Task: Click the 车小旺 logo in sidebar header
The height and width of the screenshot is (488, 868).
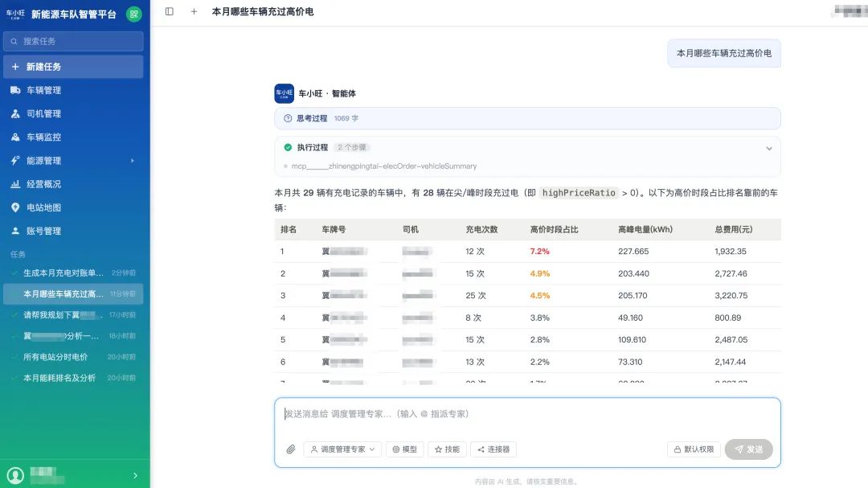Action: click(x=15, y=14)
